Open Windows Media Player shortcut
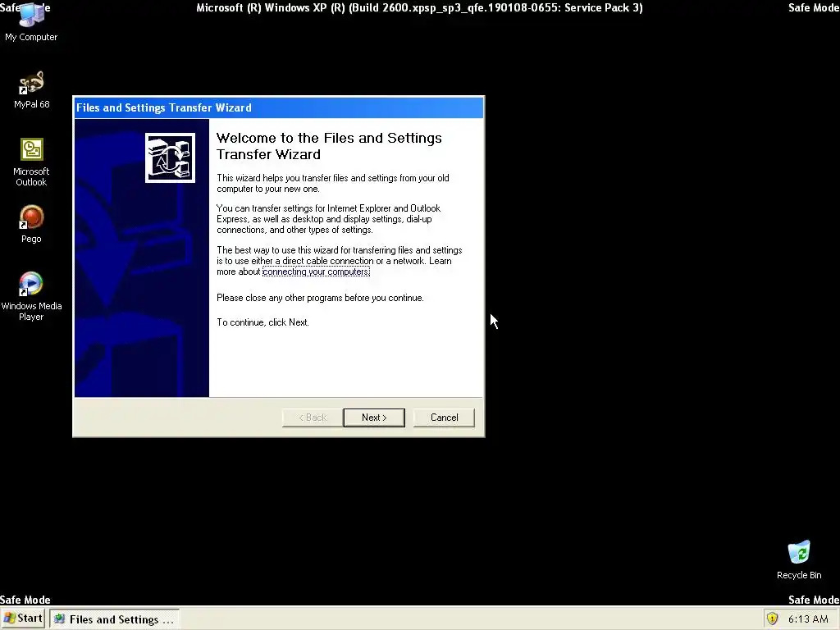Image resolution: width=840 pixels, height=630 pixels. (x=31, y=296)
